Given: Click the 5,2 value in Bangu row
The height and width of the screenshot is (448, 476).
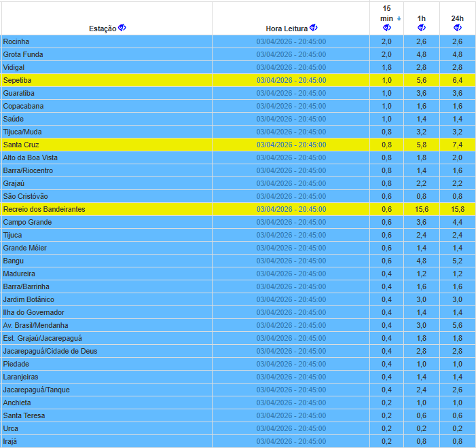Looking at the screenshot, I should point(458,261).
